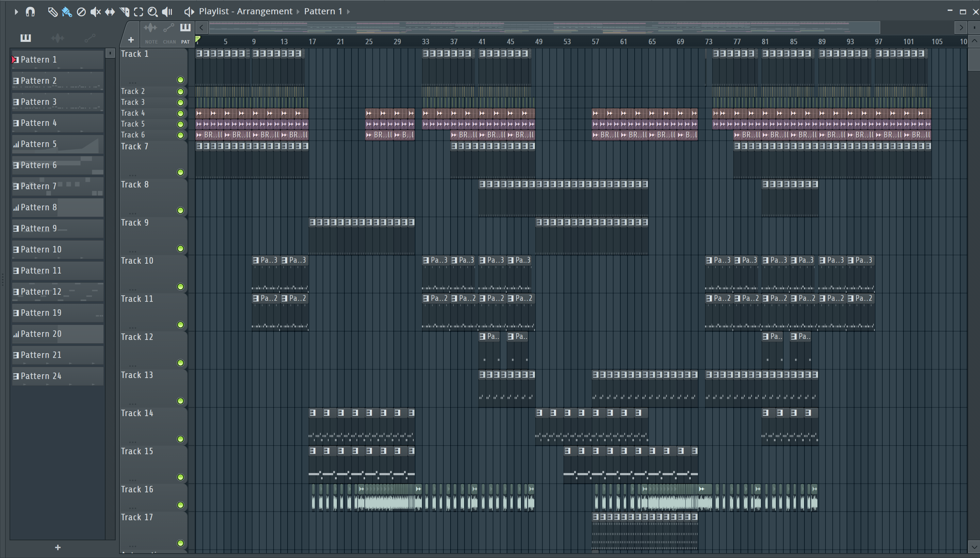Mute Track 16 via green light

[x=180, y=505]
